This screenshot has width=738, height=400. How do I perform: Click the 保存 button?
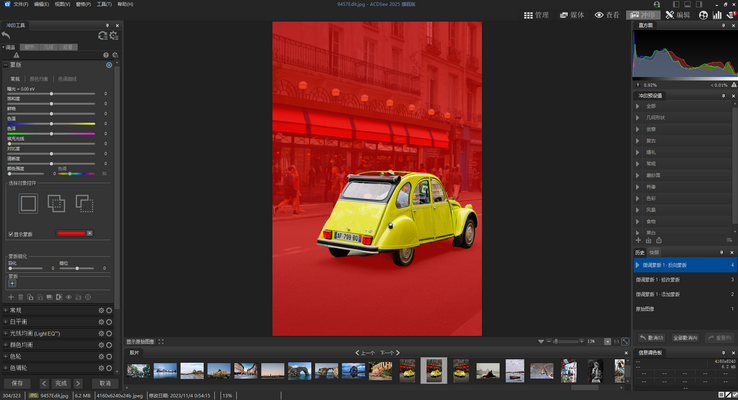pos(18,383)
